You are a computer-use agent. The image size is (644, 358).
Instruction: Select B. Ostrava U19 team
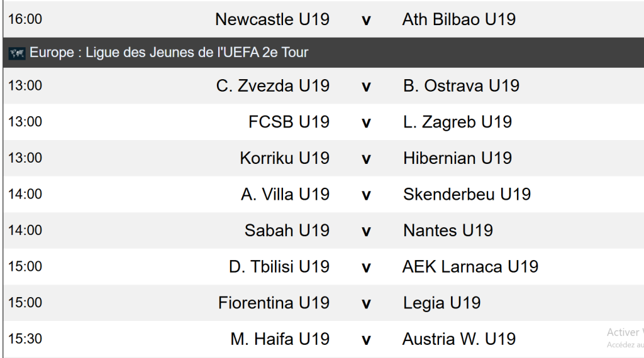(461, 86)
